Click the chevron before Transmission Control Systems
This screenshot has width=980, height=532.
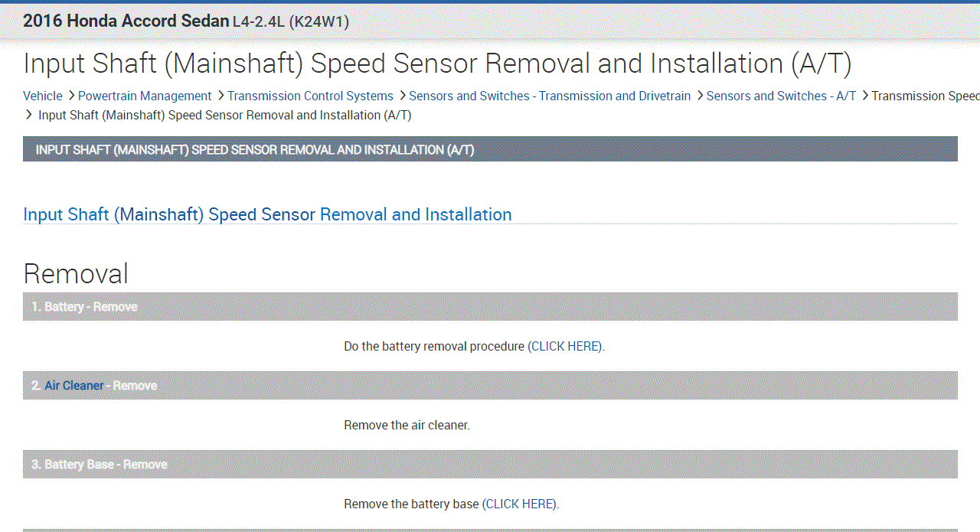click(220, 96)
